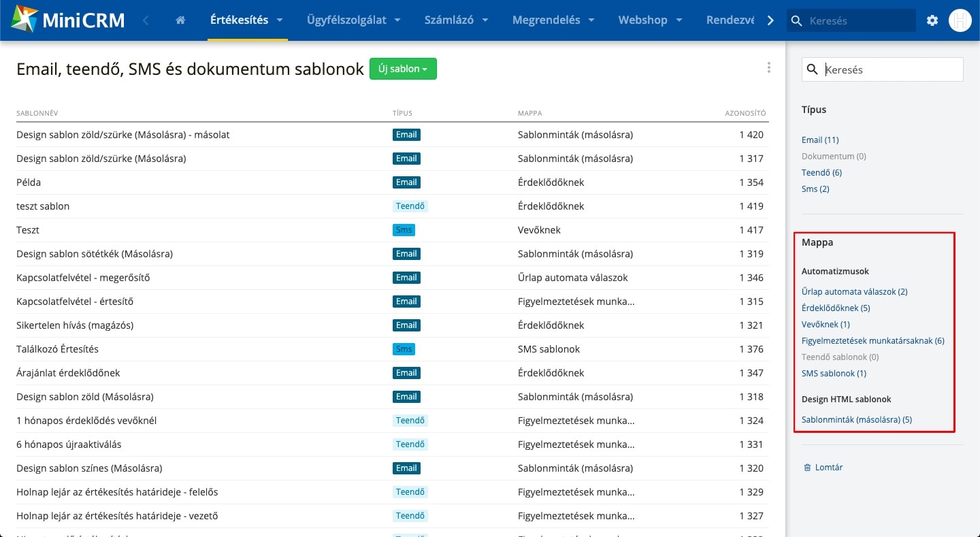Click the left navigation chevron arrow
The height and width of the screenshot is (537, 980).
[146, 20]
